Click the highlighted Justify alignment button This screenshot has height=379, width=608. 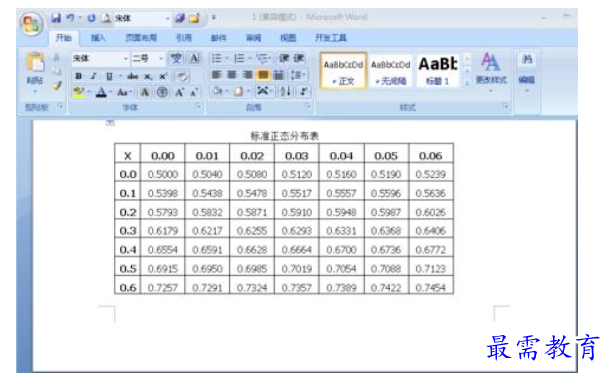pos(263,74)
